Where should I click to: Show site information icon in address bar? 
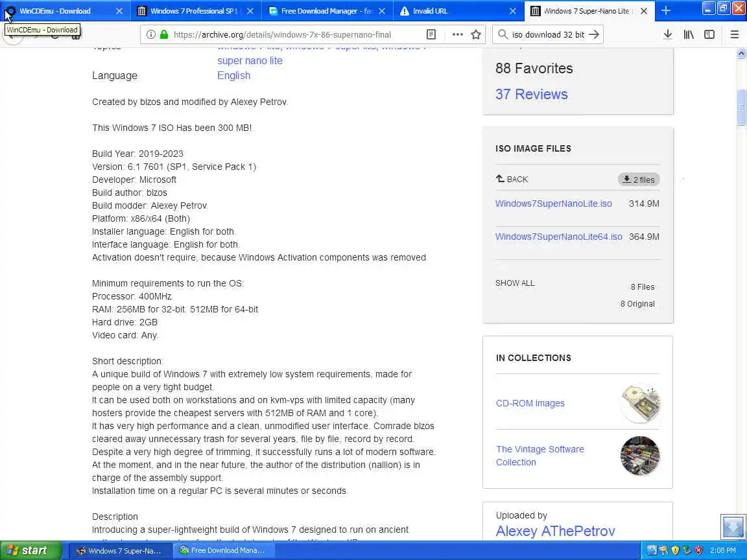pyautogui.click(x=150, y=34)
